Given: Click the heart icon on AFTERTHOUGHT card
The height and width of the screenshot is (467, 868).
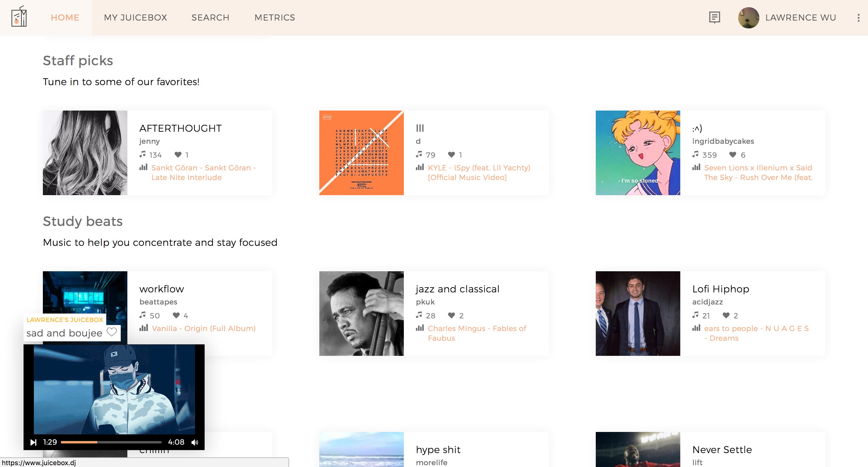Looking at the screenshot, I should pyautogui.click(x=178, y=155).
